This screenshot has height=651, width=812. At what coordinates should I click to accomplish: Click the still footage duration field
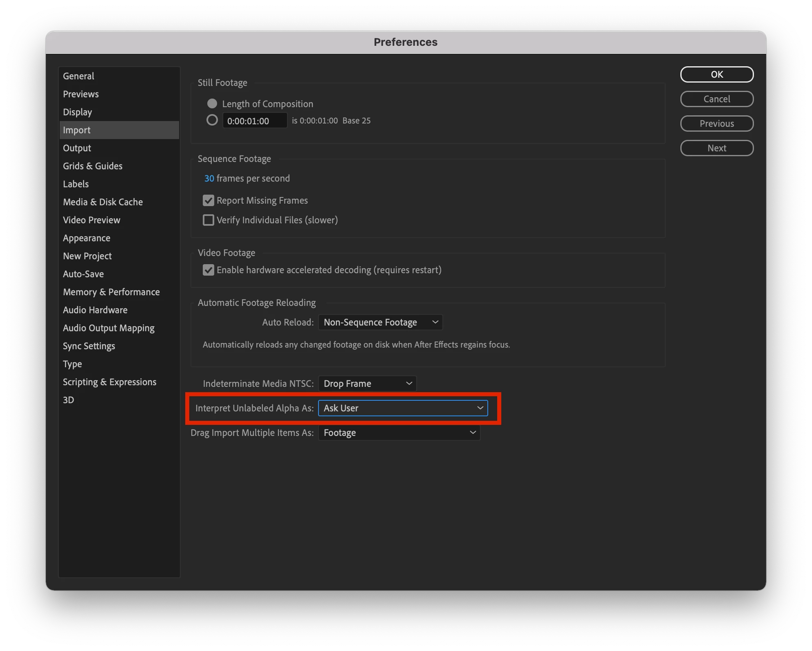pyautogui.click(x=254, y=121)
